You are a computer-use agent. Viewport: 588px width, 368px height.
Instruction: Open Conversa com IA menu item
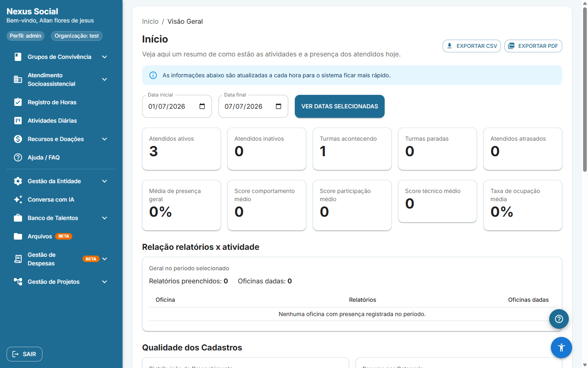pos(61,200)
